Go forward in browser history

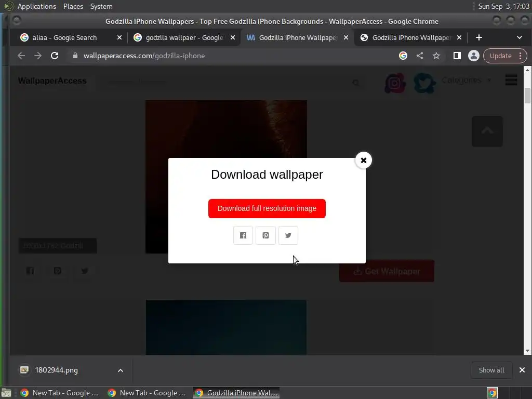click(x=37, y=56)
